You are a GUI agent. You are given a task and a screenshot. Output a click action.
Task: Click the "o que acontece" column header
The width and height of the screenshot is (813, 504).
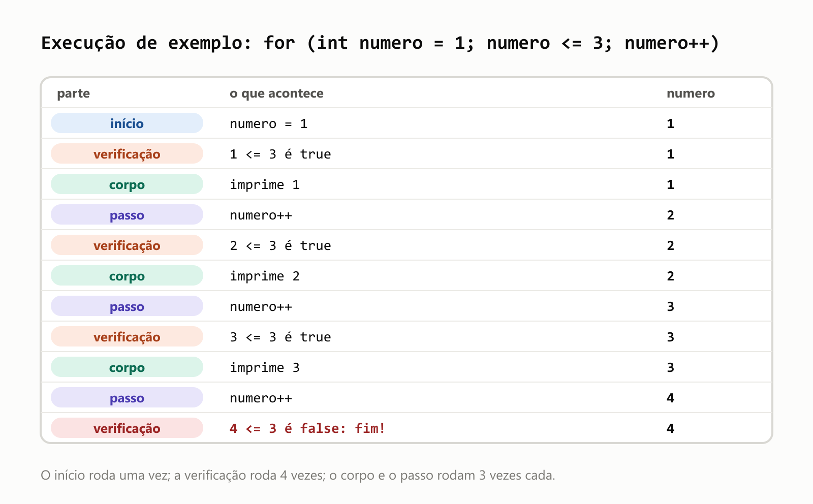coord(276,93)
